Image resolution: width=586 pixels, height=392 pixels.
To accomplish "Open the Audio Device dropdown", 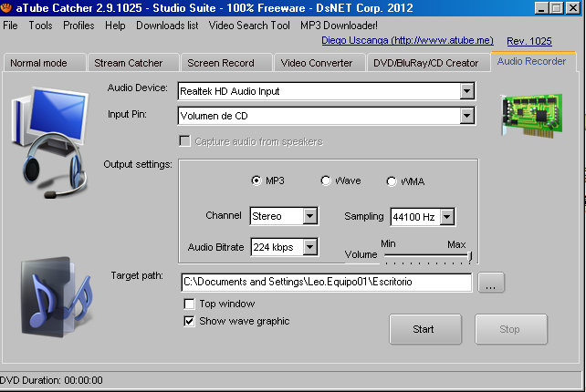I will point(467,90).
